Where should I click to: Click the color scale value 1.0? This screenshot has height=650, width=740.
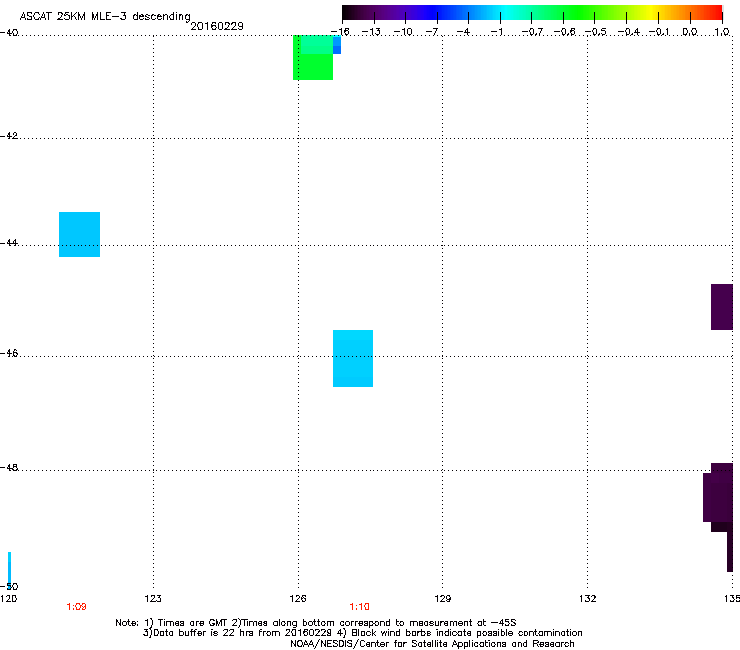pyautogui.click(x=722, y=32)
